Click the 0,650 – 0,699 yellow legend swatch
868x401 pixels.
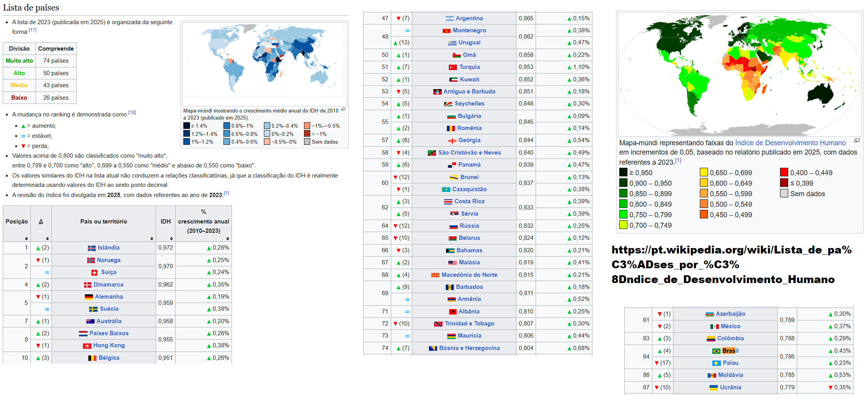[704, 172]
